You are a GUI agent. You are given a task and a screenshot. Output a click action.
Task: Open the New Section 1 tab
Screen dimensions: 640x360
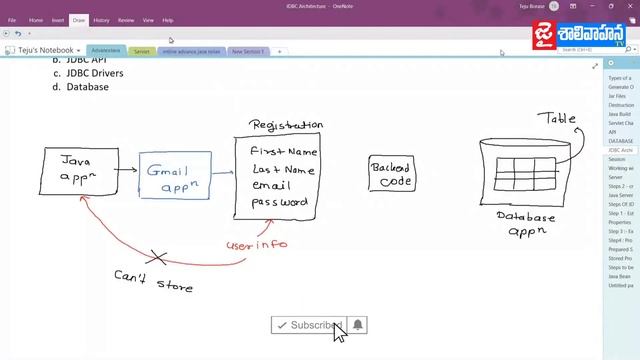click(248, 51)
